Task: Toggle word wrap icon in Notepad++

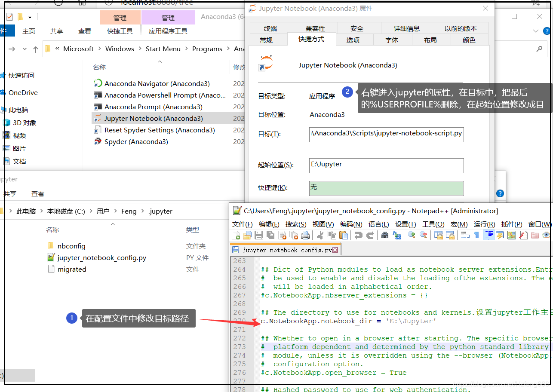Action: coord(465,235)
